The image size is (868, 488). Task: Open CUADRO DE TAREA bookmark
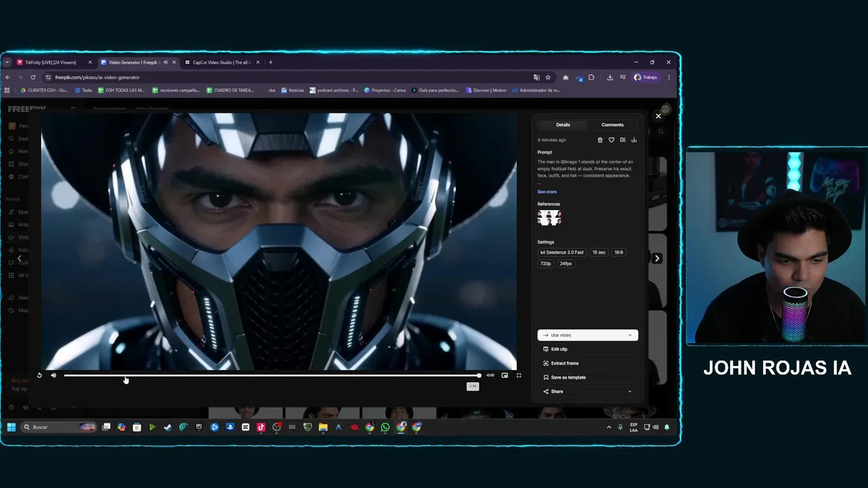click(x=230, y=90)
